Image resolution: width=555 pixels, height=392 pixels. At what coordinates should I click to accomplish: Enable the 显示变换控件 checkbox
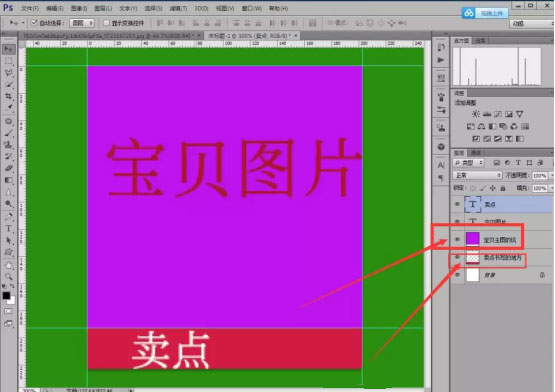(x=106, y=23)
